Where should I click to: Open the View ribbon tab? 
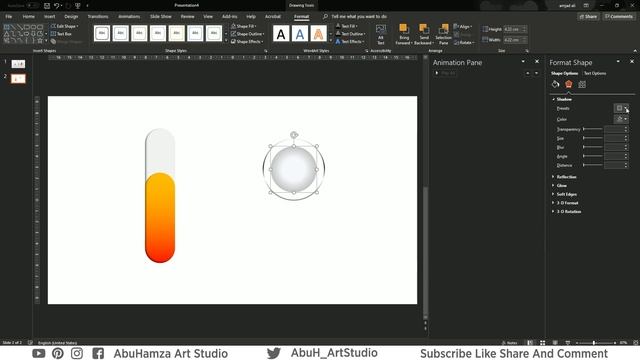click(208, 17)
